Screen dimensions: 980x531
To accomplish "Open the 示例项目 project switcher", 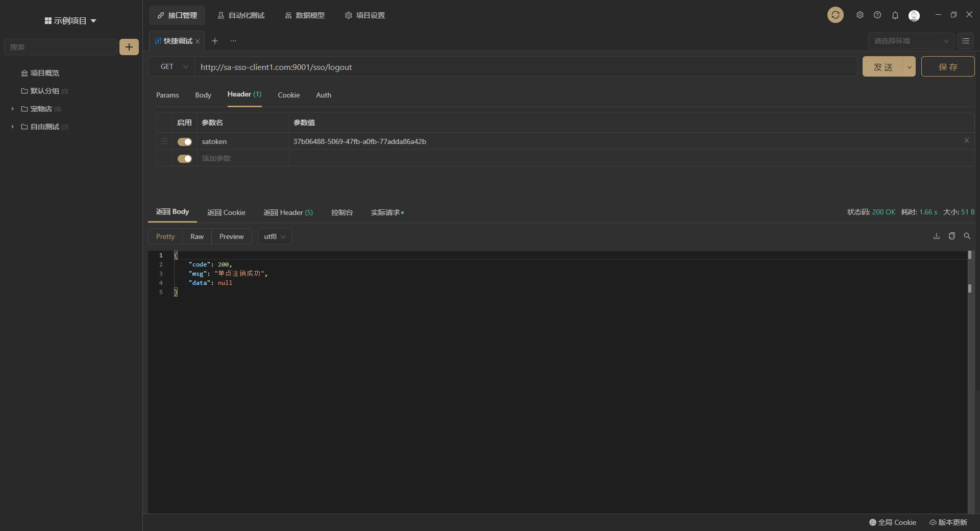I will tap(70, 21).
